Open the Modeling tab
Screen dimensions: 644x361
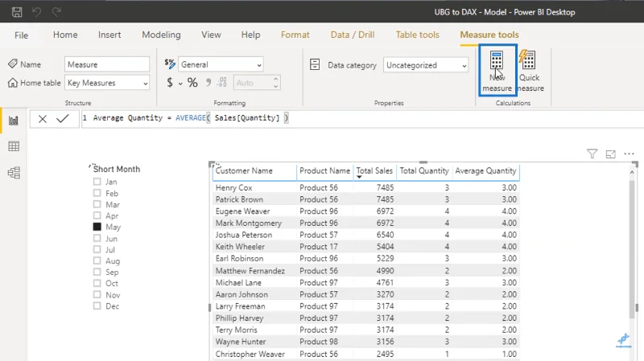click(162, 35)
